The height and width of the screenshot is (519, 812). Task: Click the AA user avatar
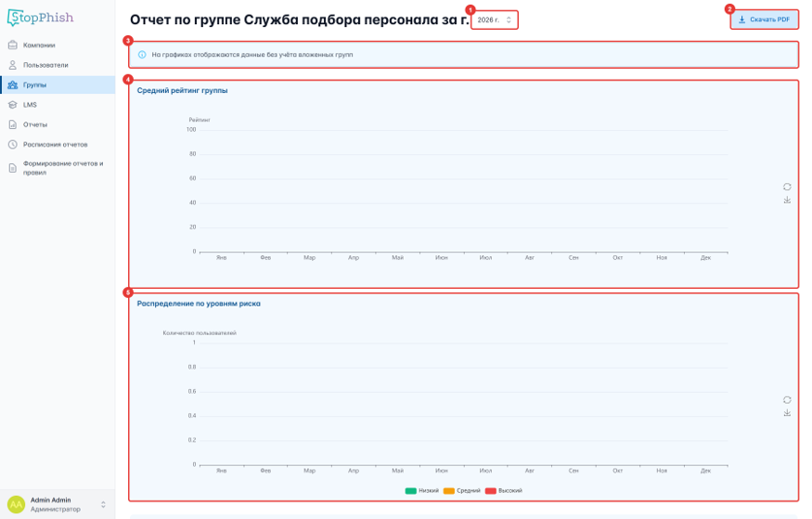(x=16, y=504)
